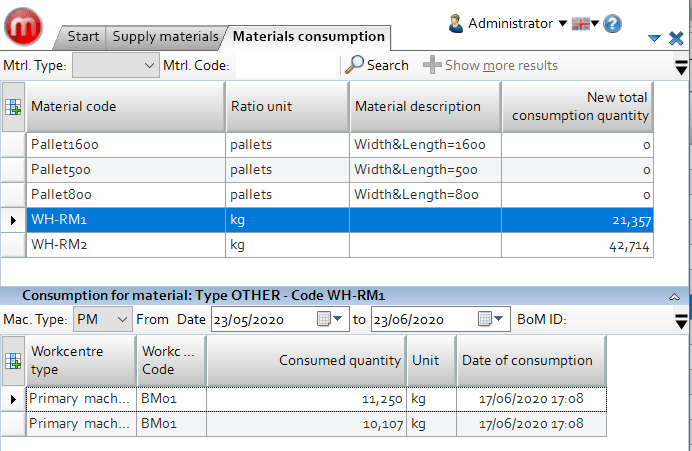692x451 pixels.
Task: Click pallets unit cell in Pallet500 row
Action: click(x=287, y=170)
